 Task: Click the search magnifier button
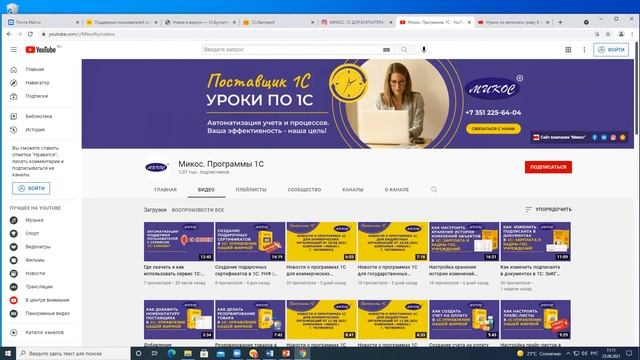click(x=404, y=49)
